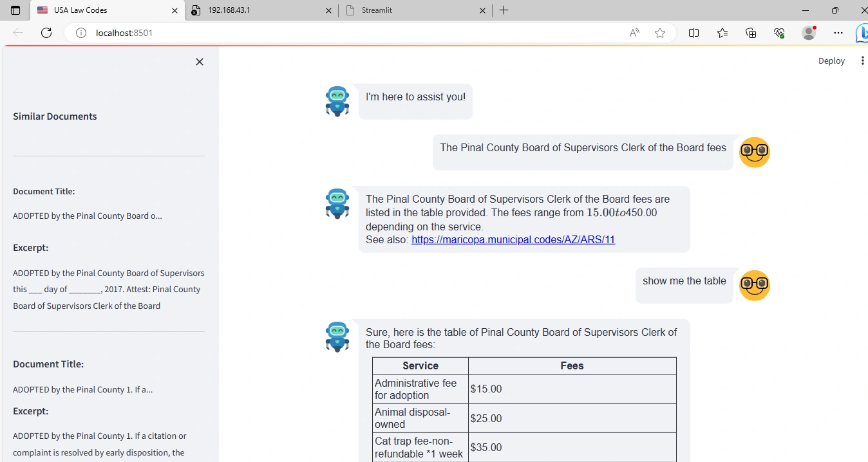
Task: Click the bot avatar beside the greeting message
Action: click(x=337, y=102)
